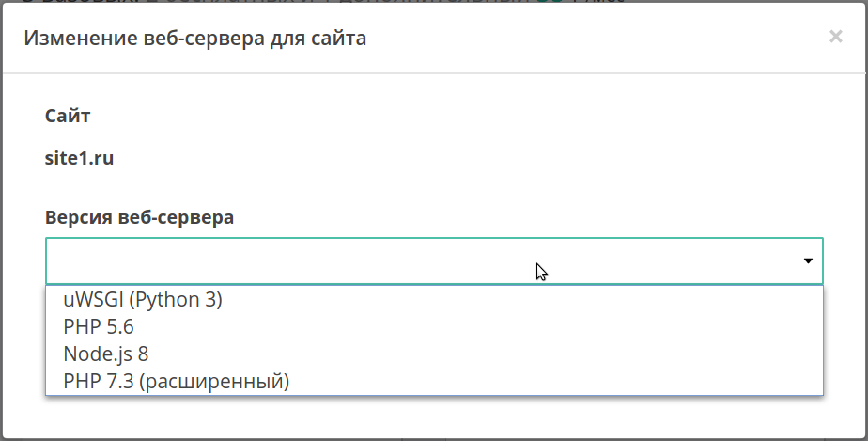
Task: Click the 'Сайт' field label
Action: 68,117
